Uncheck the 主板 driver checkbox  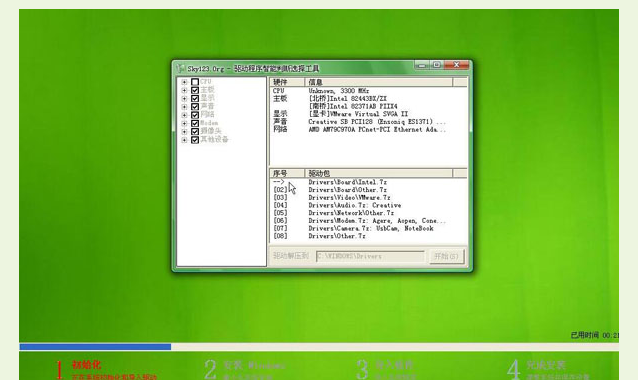point(195,90)
